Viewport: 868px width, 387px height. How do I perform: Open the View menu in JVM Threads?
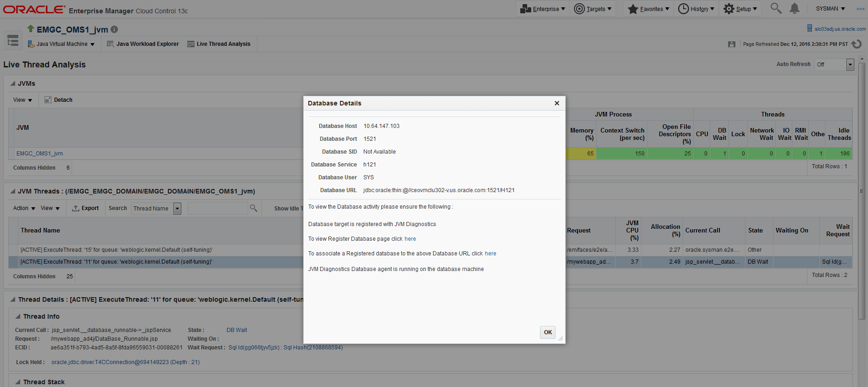[x=50, y=208]
